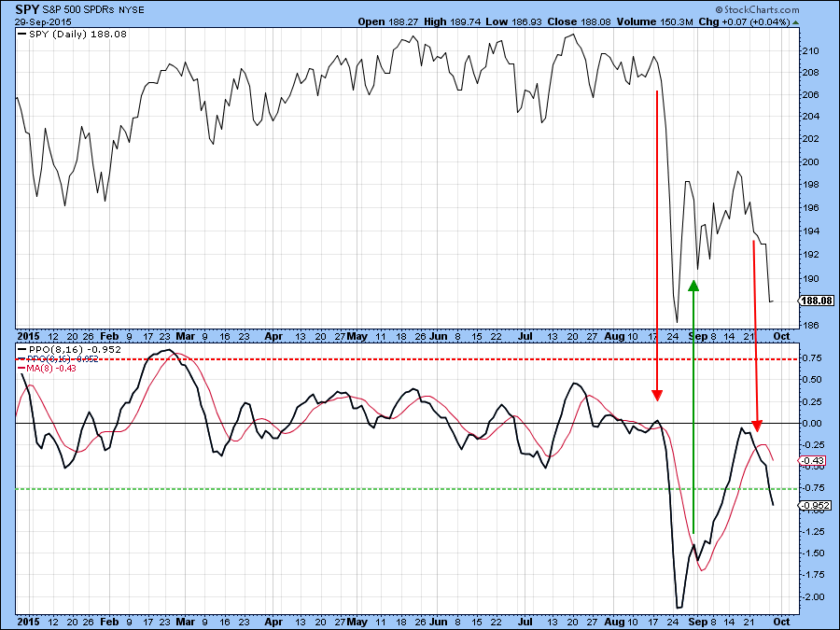Click the 'Close 188.08' header value
This screenshot has width=840, height=630.
[x=579, y=22]
